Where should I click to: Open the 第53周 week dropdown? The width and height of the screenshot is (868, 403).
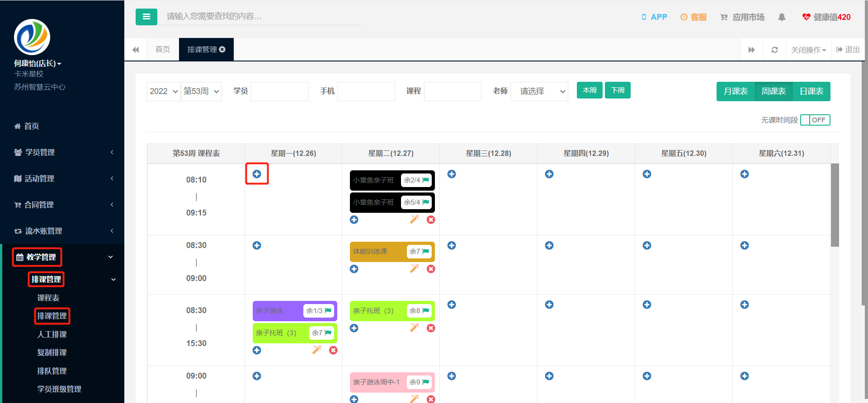pos(201,91)
